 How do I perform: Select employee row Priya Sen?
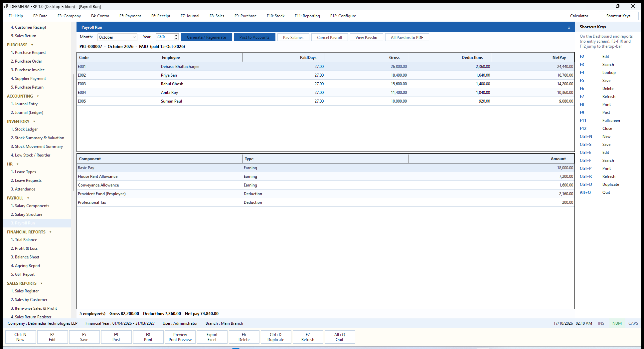325,75
